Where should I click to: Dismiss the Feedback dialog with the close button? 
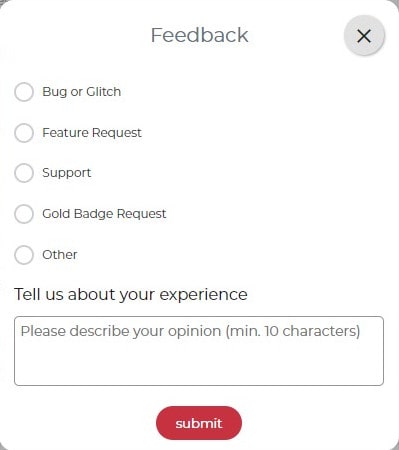tap(364, 36)
